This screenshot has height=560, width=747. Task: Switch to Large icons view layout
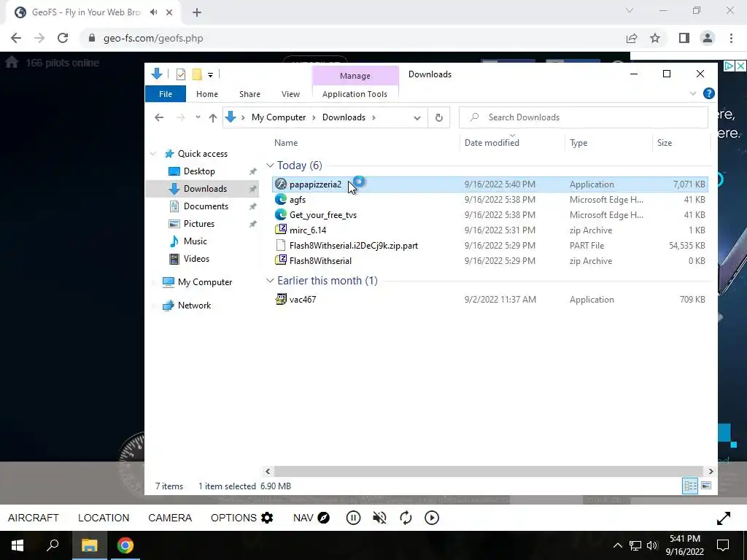pyautogui.click(x=706, y=486)
